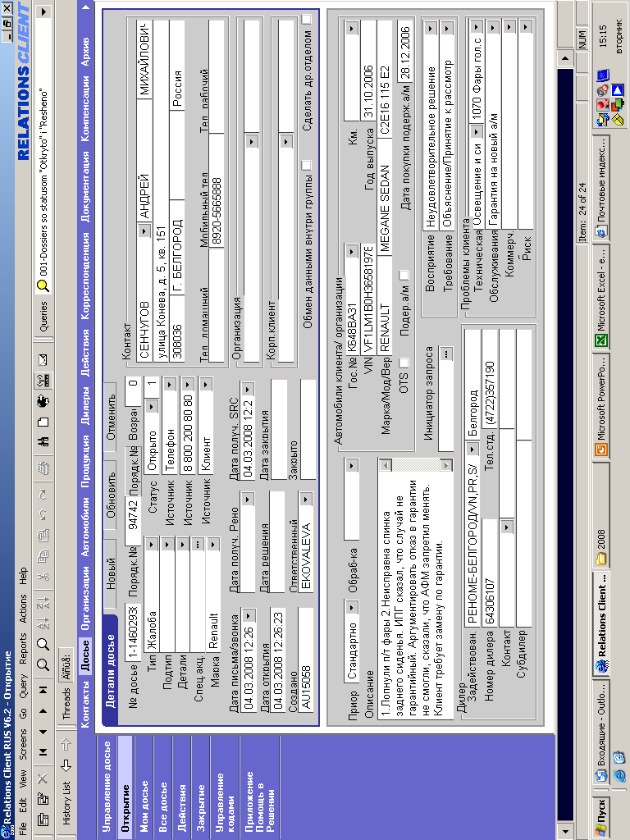Open the Reports menu

(22, 649)
